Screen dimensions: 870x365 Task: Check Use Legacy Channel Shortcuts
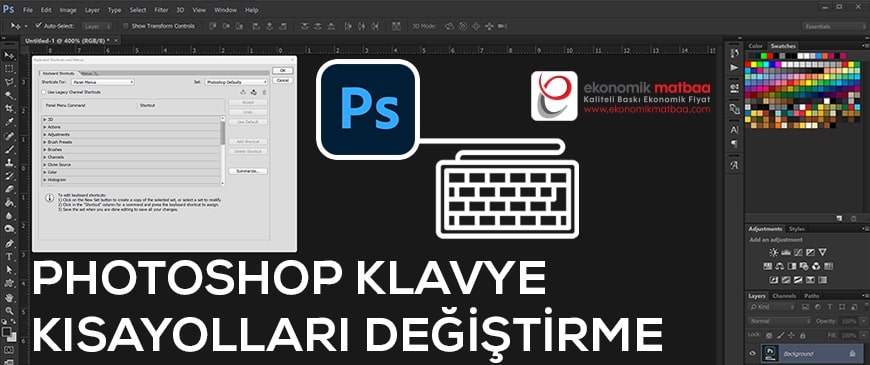[44, 92]
